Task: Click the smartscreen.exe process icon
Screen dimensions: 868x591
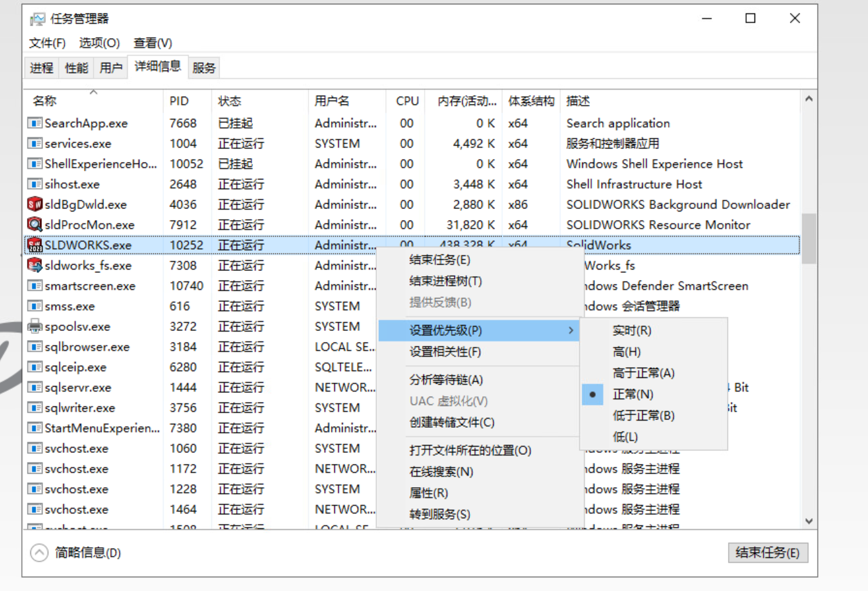Action: pyautogui.click(x=35, y=286)
